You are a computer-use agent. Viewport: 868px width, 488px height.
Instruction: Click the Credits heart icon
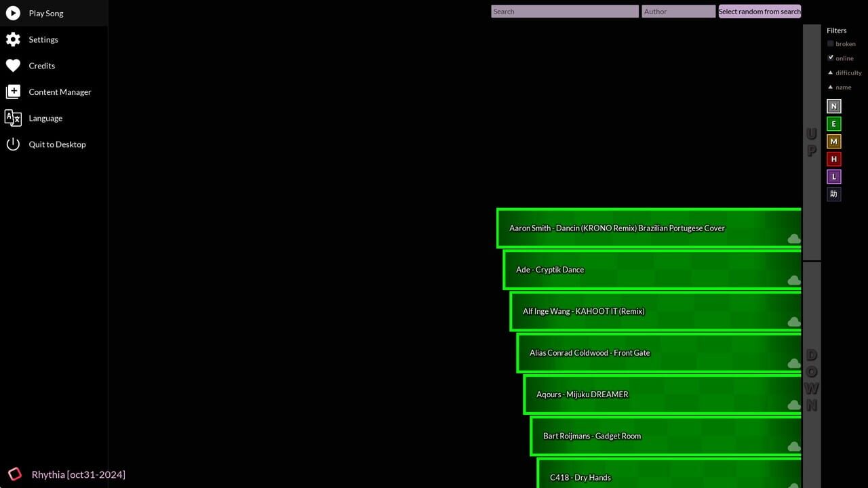click(x=13, y=66)
